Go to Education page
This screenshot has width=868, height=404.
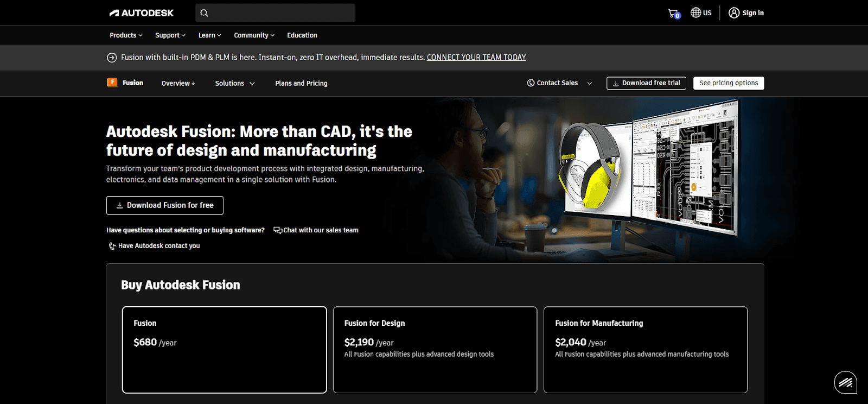302,35
